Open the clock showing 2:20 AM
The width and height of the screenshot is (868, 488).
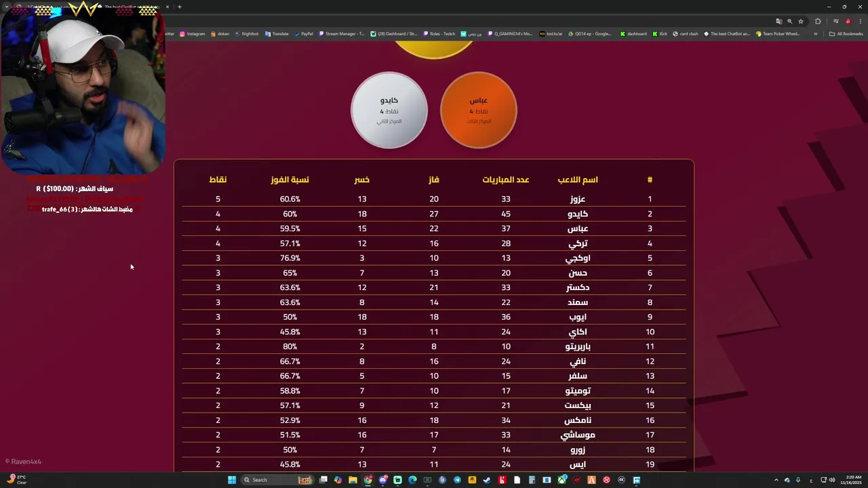click(851, 480)
